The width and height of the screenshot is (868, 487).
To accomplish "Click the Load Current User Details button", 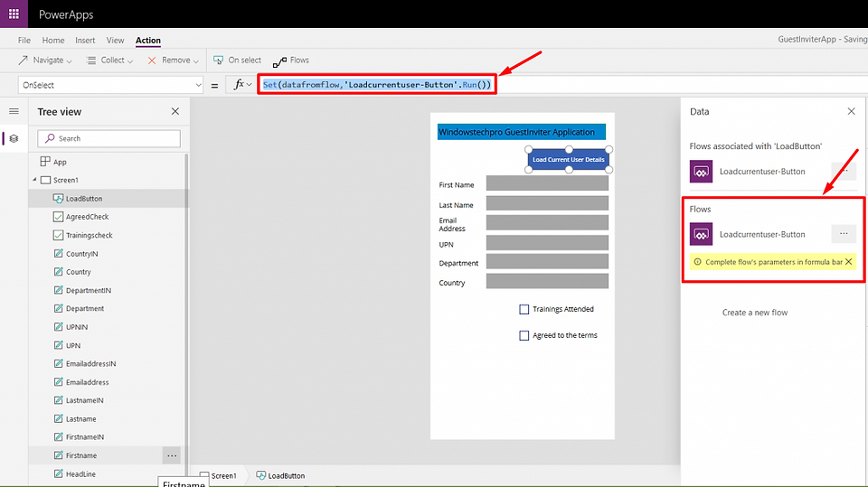I will coord(569,159).
